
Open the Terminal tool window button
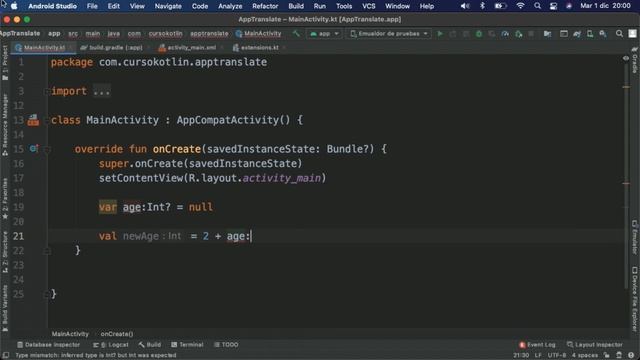(187, 345)
